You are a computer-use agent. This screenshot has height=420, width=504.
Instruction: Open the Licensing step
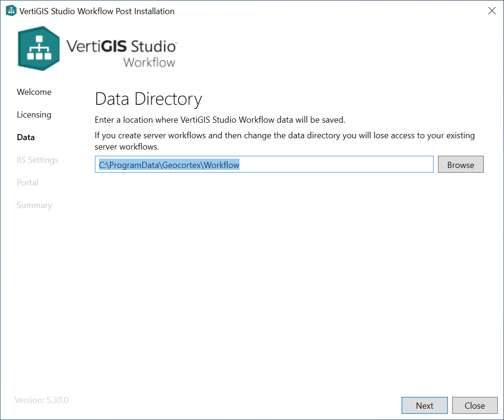tap(34, 115)
